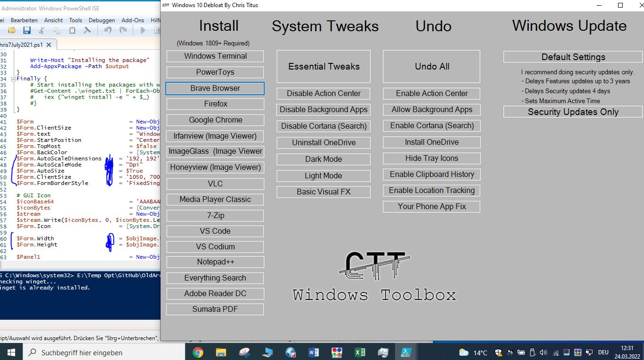Switch to PowerShell ISE taskbar icon
The image size is (644, 360).
point(406,352)
